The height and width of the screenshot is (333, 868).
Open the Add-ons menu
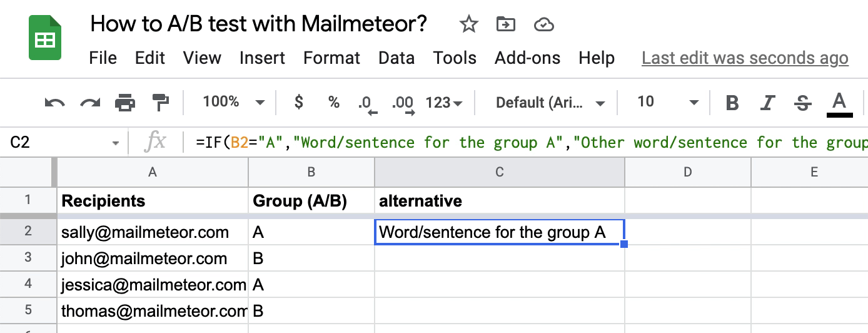[x=528, y=58]
